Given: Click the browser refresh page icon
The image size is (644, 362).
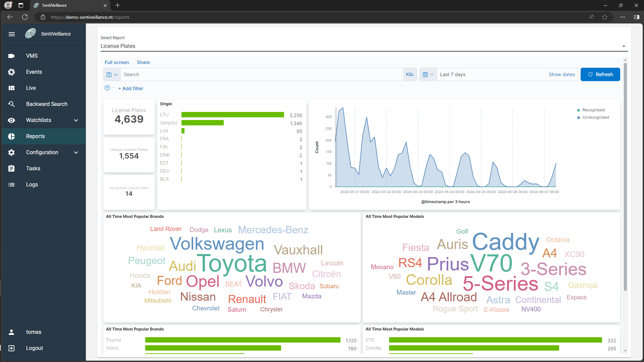Looking at the screenshot, I should pos(25,17).
